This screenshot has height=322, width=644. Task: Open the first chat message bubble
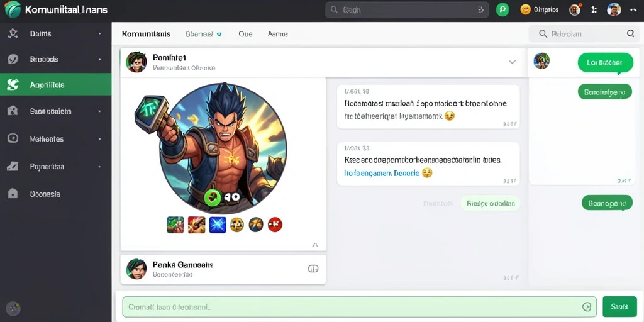pos(428,107)
